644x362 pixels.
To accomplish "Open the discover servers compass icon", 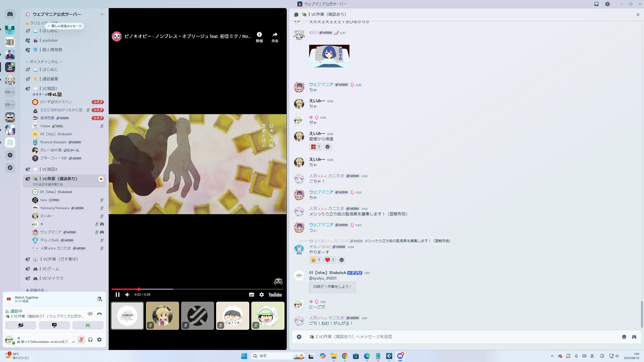I will (10, 168).
